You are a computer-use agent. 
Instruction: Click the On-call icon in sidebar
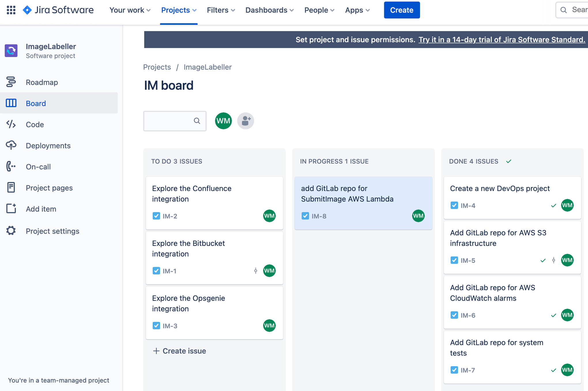click(x=10, y=166)
